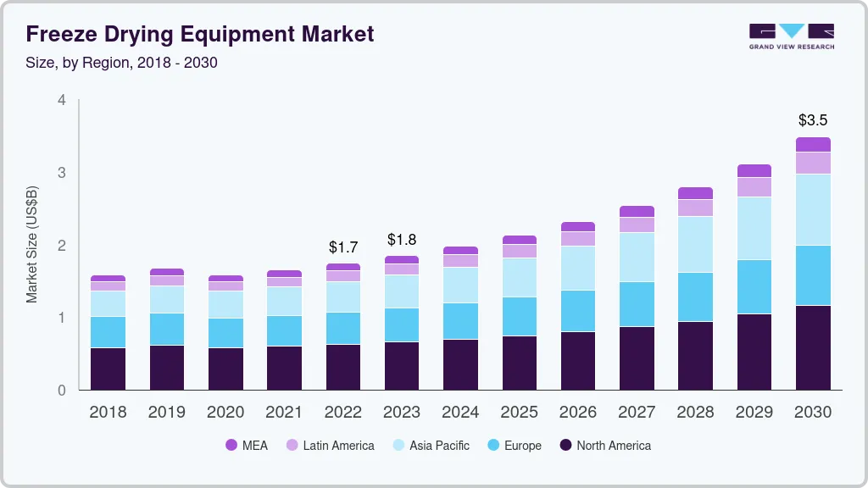Select the Europe legend color dot

coord(495,445)
